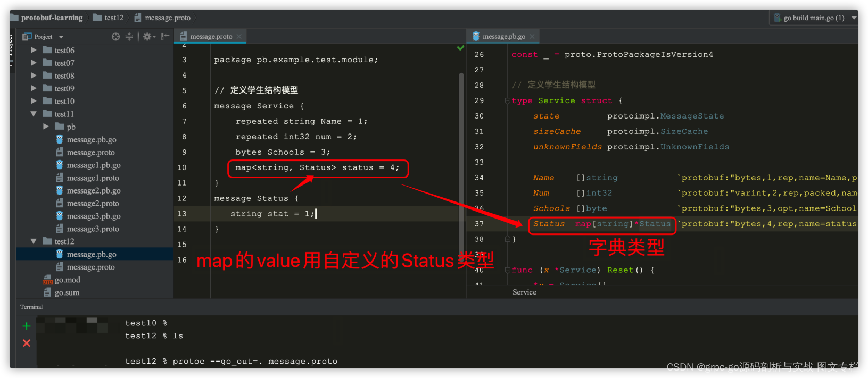Click 'repeated string Name = 1;' line

(301, 121)
